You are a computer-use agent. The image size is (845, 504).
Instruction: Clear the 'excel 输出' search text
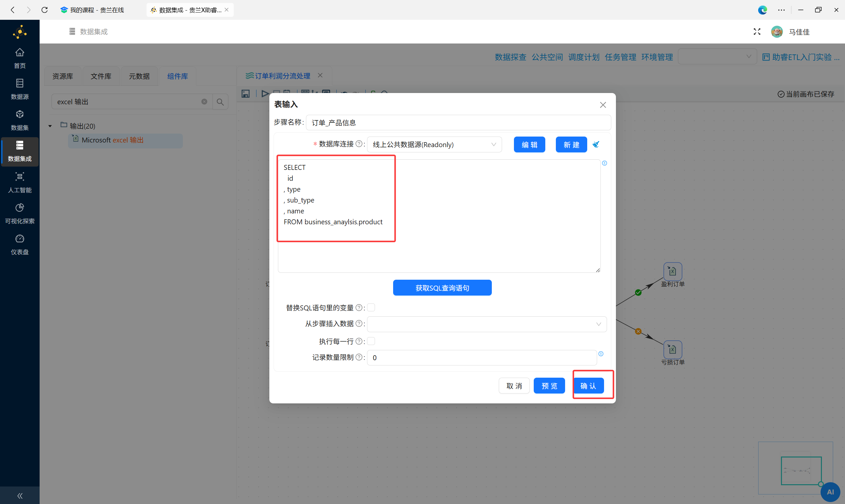pos(204,102)
